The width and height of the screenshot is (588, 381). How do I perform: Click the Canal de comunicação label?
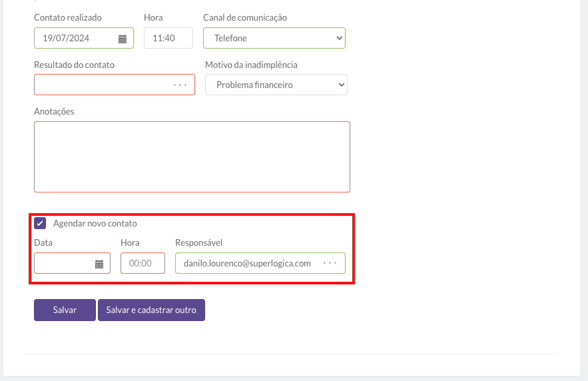click(x=245, y=17)
